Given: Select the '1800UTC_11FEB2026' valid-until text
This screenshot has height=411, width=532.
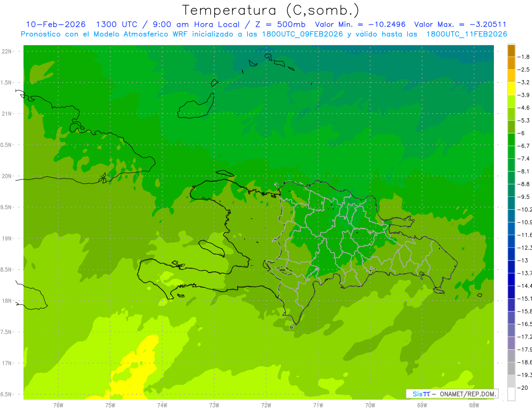Looking at the screenshot, I should (466, 34).
